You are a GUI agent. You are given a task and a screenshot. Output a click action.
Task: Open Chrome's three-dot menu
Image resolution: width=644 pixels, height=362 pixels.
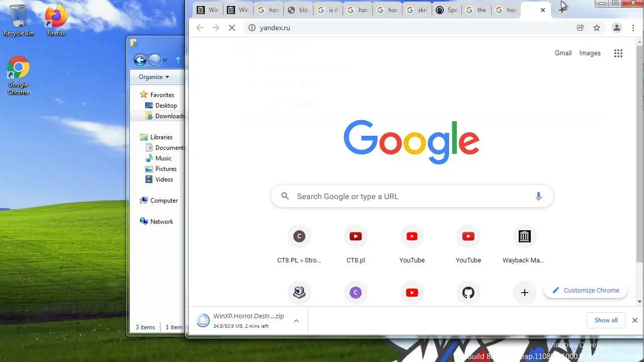[x=633, y=28]
